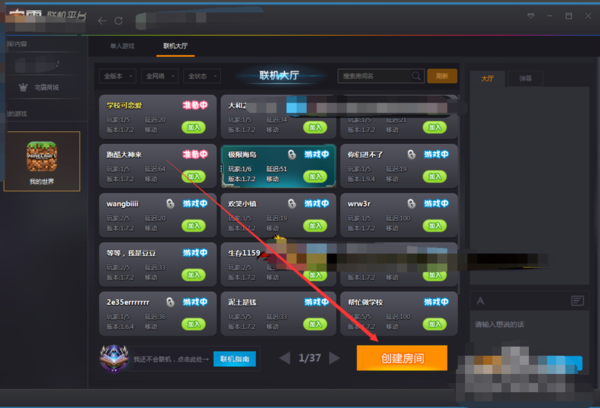This screenshot has width=600, height=408.
Task: Switch to the 联机大厅 tab
Action: pyautogui.click(x=175, y=46)
